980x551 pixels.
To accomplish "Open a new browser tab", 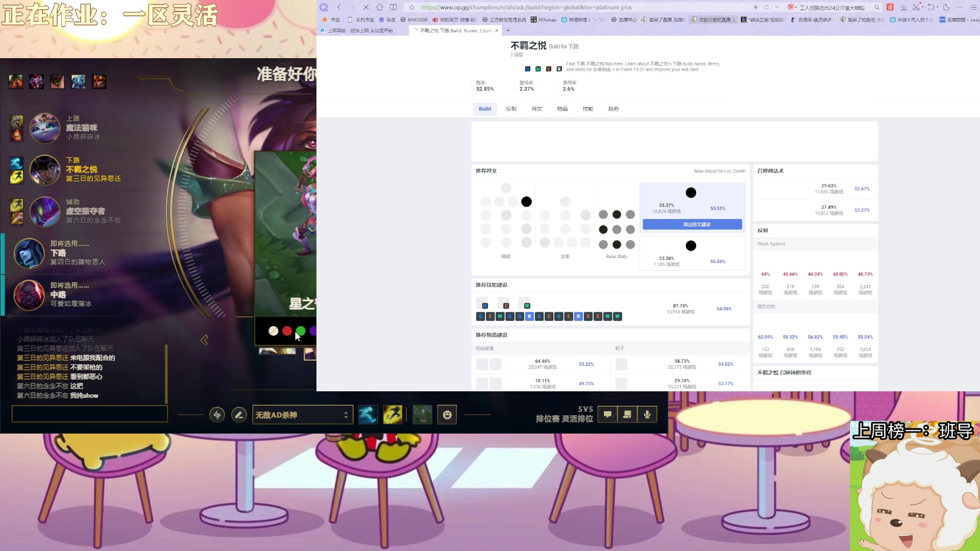I will [x=508, y=31].
